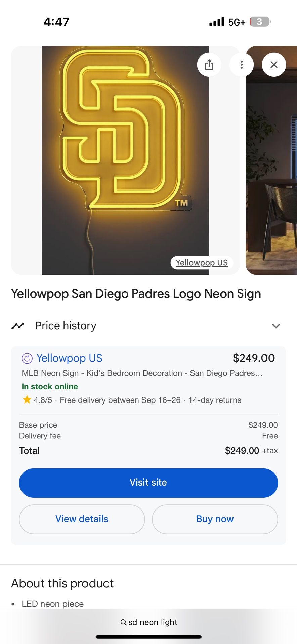
Task: Tap the yellow star rating icon
Action: point(27,400)
